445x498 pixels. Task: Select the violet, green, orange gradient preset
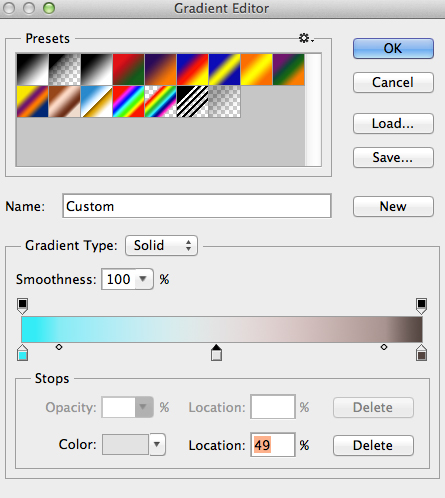[288, 69]
